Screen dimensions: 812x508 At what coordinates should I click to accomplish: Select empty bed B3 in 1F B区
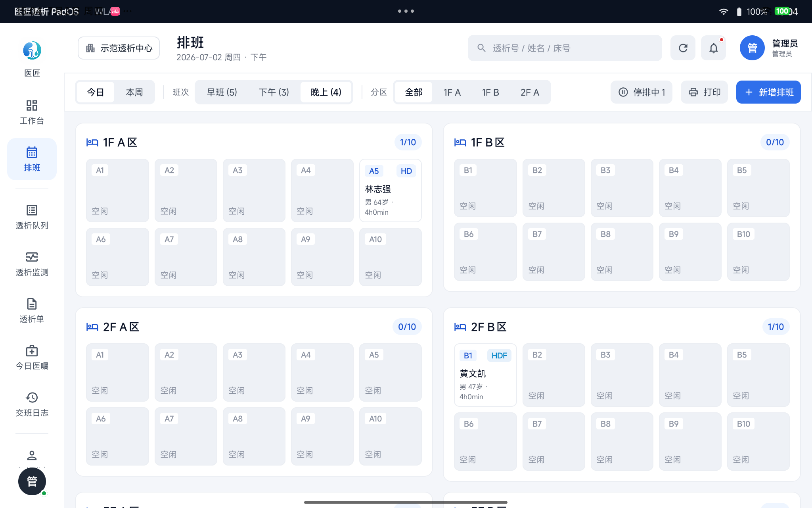622,188
